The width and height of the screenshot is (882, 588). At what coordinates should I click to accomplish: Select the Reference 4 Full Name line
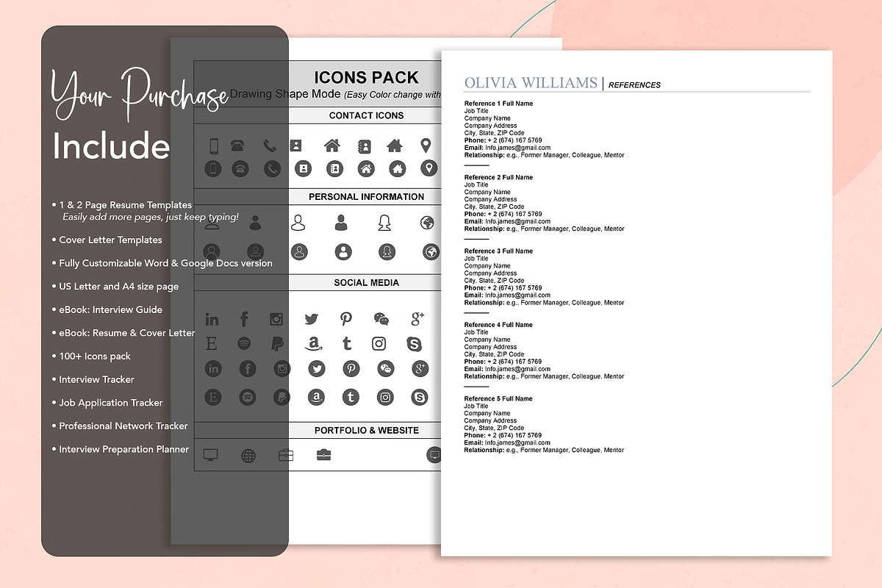click(x=498, y=325)
